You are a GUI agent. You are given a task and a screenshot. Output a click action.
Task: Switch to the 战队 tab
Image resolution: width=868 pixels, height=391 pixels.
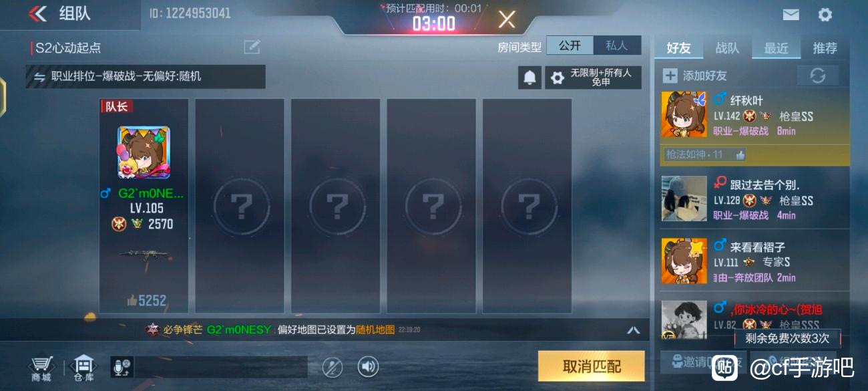727,48
